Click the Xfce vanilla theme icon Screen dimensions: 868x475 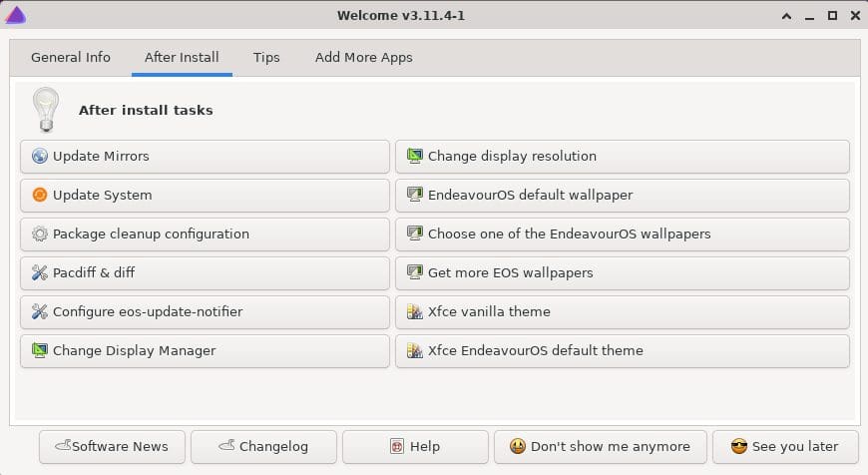click(415, 311)
